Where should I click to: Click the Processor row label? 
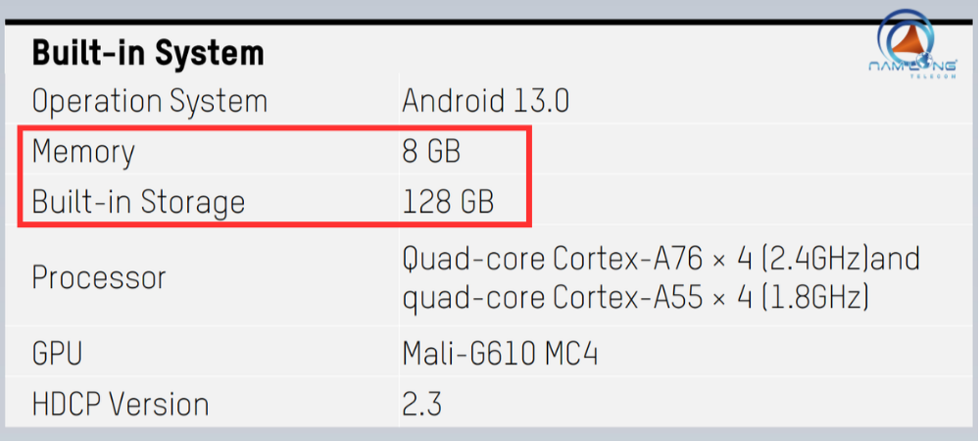99,277
